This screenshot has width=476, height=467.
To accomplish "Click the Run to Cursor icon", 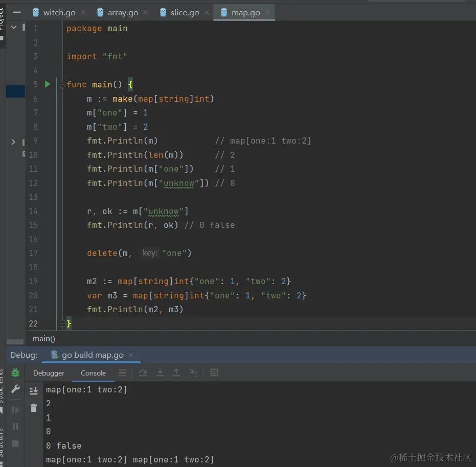I will pos(193,373).
